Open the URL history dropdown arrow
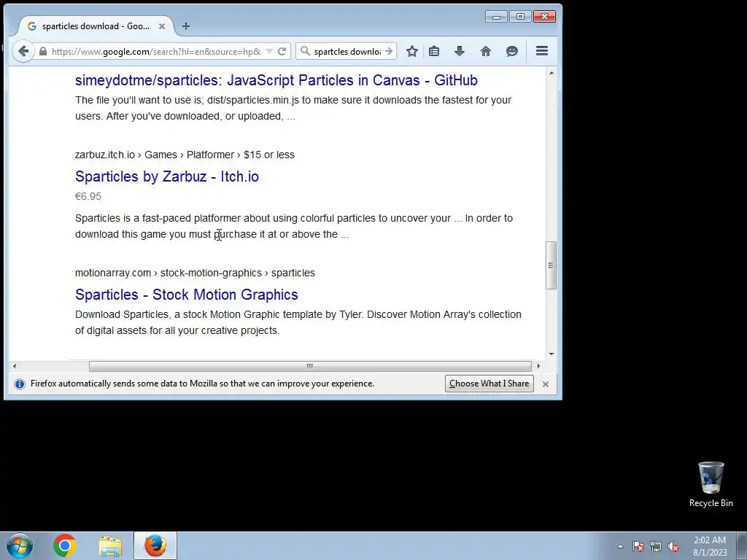 click(x=269, y=52)
